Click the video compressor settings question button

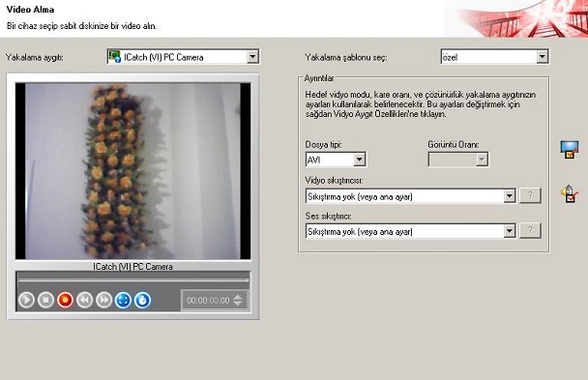[530, 195]
